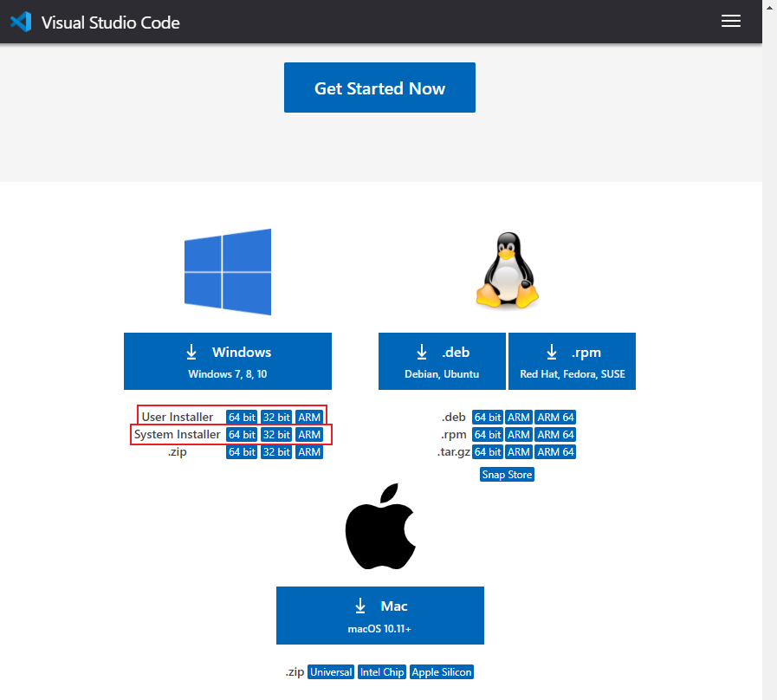Click the Linux Tux penguin image
Image resolution: width=777 pixels, height=700 pixels.
508,270
